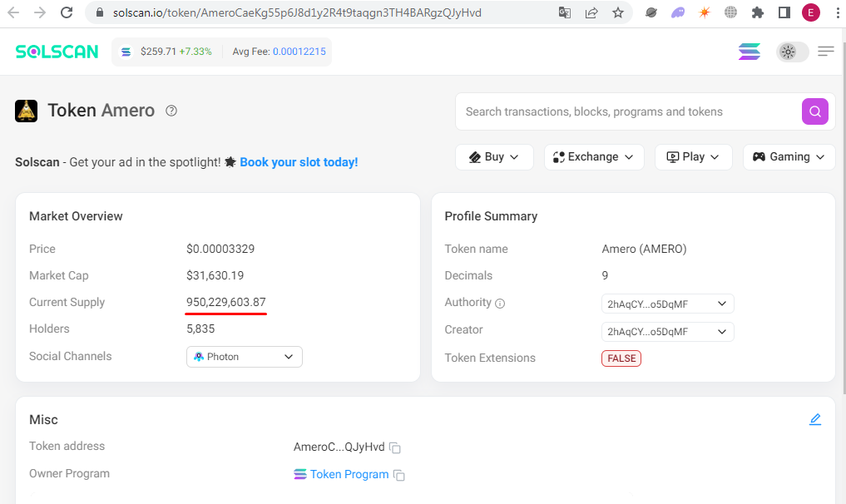Screen dimensions: 846x504
Task: Click the Book your slot today link
Action: 299,162
